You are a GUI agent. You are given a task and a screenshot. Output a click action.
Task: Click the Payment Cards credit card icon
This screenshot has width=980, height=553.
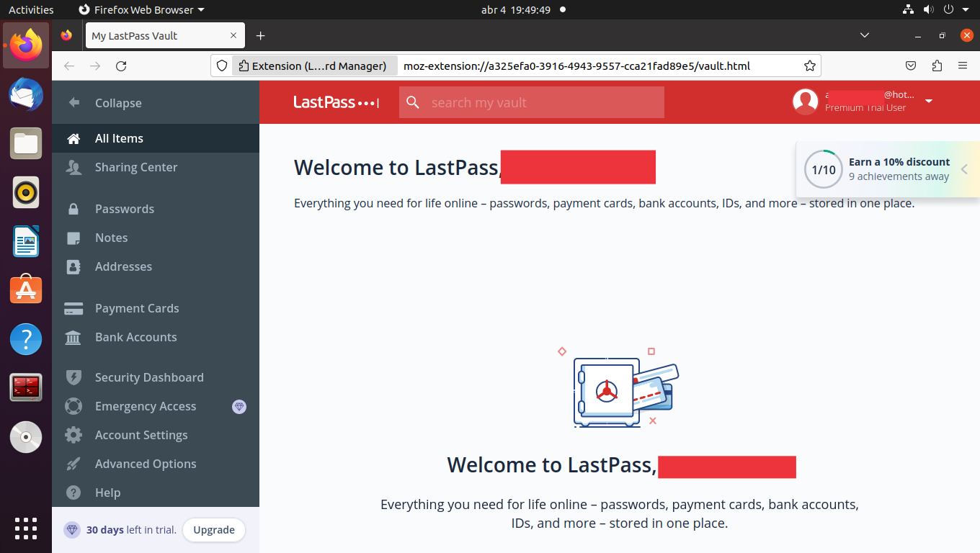click(73, 308)
